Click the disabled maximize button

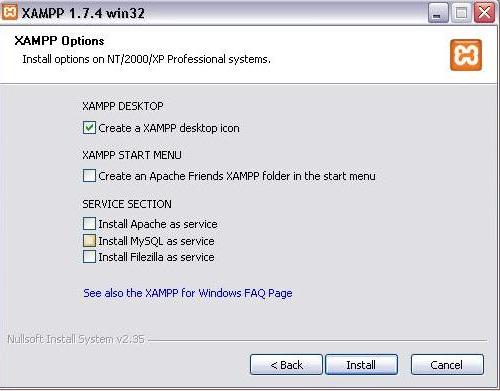tap(461, 13)
